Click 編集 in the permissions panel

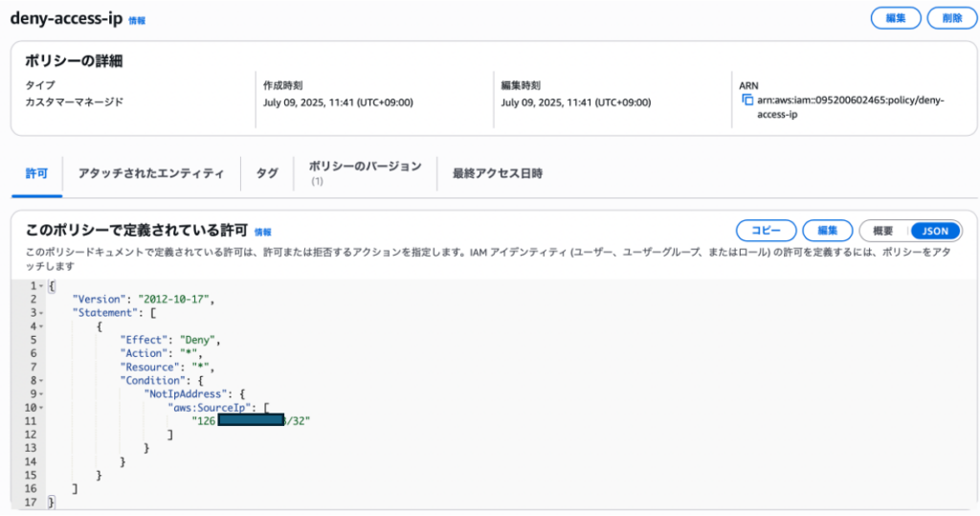point(827,231)
